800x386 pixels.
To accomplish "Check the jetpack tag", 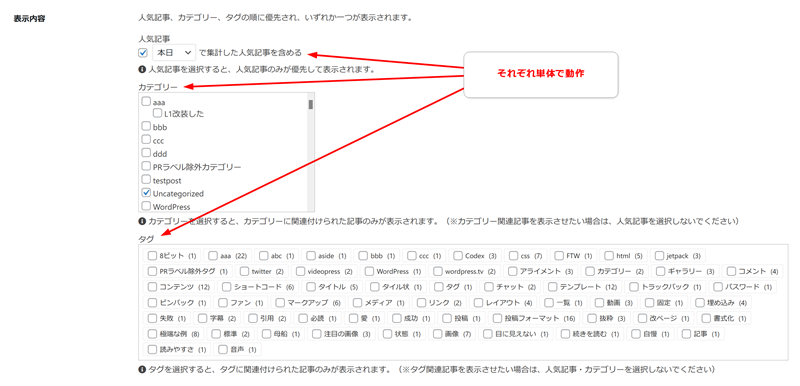I will pos(659,255).
